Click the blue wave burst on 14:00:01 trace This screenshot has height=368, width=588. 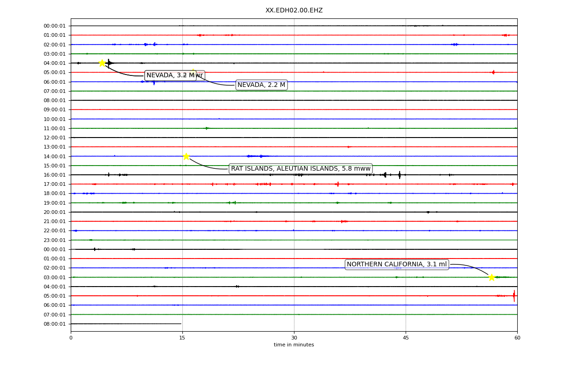point(257,156)
